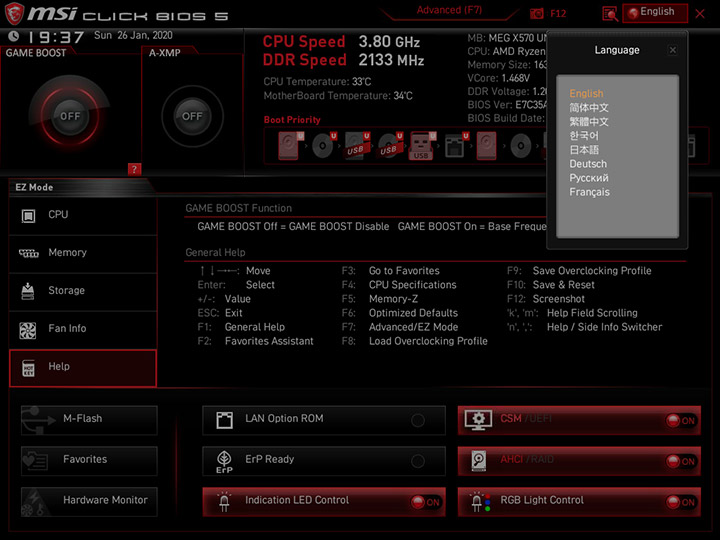The width and height of the screenshot is (720, 540).
Task: Select first hard disk boot priority icon
Action: (290, 146)
